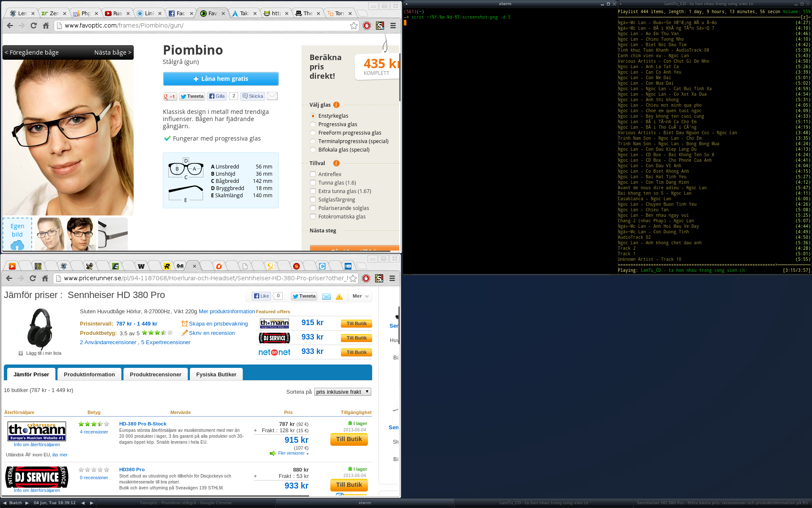This screenshot has width=812, height=508.
Task: Switch to the Php tab
Action: pos(85,13)
